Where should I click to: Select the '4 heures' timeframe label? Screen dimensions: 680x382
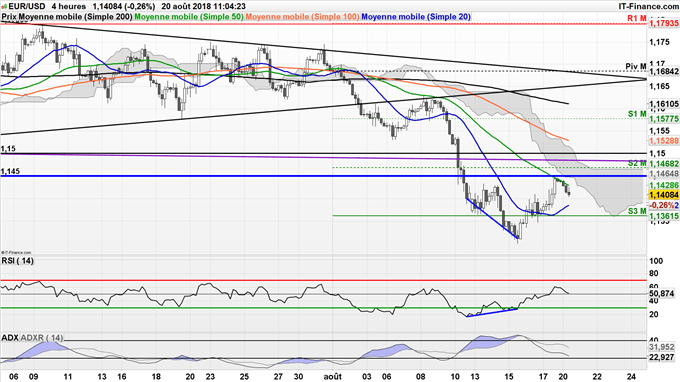[68, 7]
